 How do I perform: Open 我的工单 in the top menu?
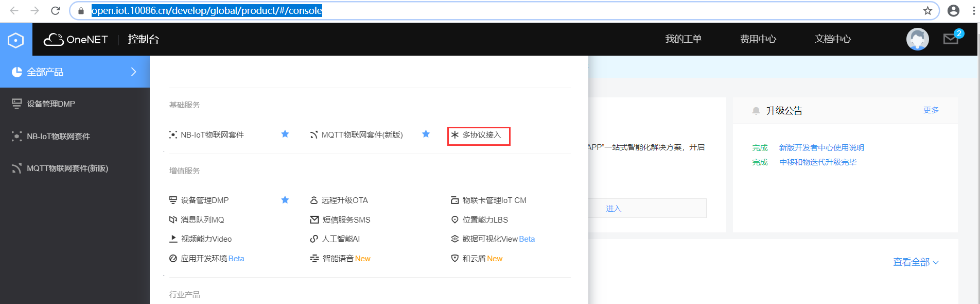pyautogui.click(x=683, y=39)
